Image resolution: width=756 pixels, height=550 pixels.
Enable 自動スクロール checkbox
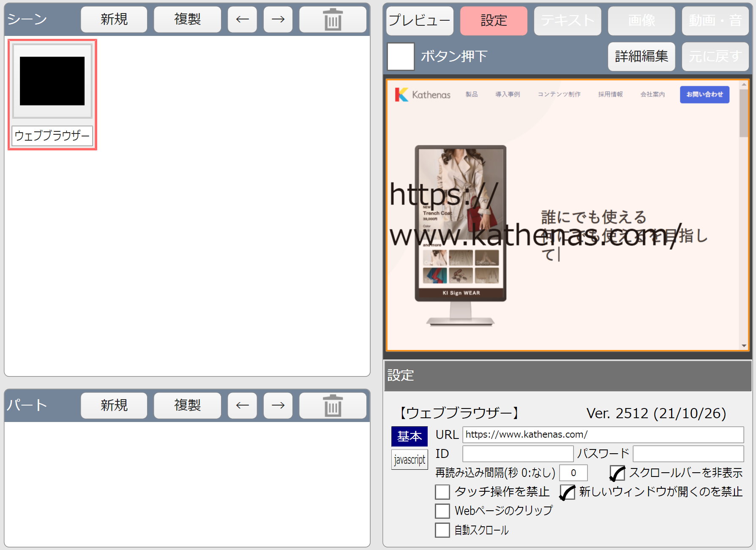click(442, 530)
